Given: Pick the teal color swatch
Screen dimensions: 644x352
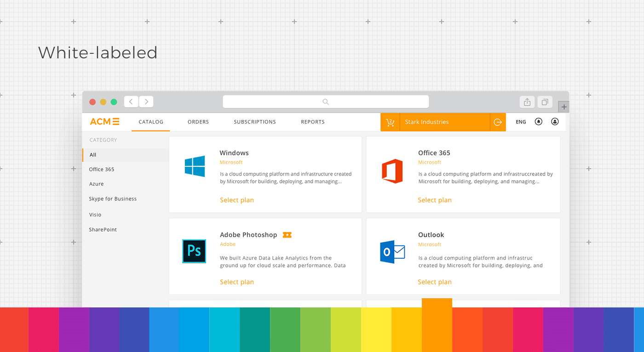Looking at the screenshot, I should pyautogui.click(x=255, y=330).
